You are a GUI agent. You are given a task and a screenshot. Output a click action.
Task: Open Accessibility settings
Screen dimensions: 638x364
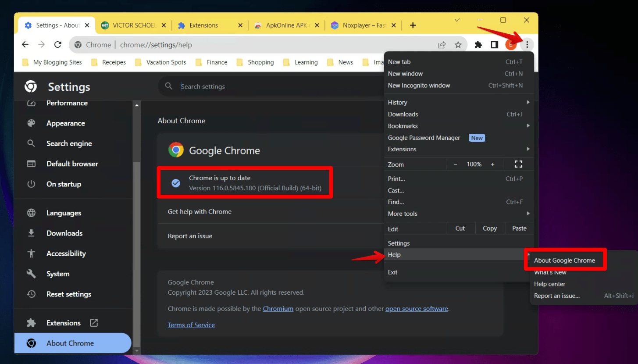click(66, 253)
